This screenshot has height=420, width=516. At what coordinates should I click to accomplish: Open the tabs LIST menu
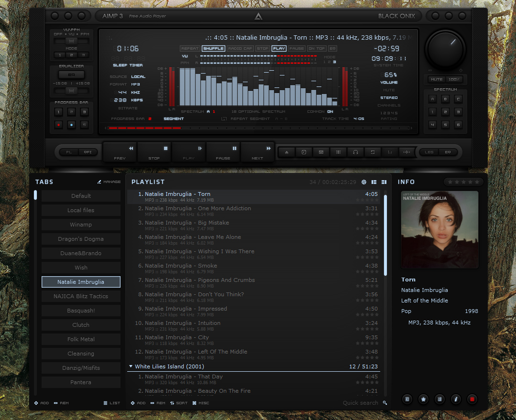(112, 403)
